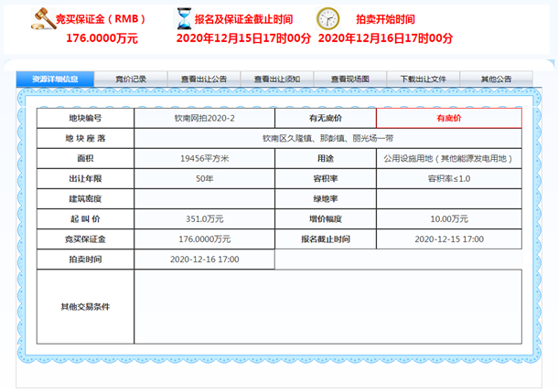The width and height of the screenshot is (558, 392).
Task: Click the 拍卖开始时间 heading
Action: [386, 19]
